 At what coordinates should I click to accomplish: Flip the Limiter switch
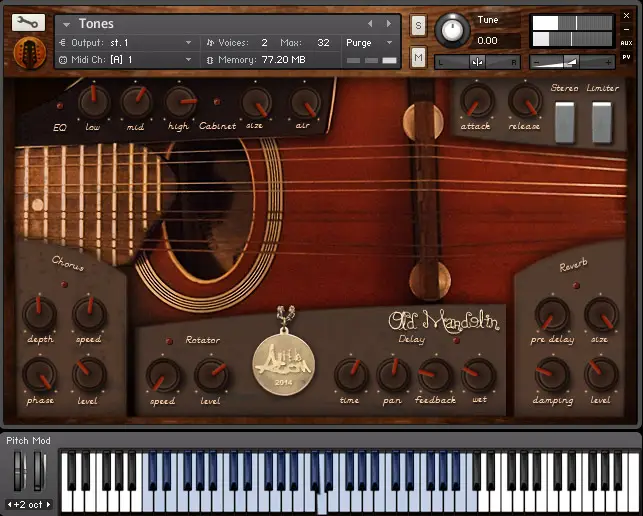coord(602,122)
